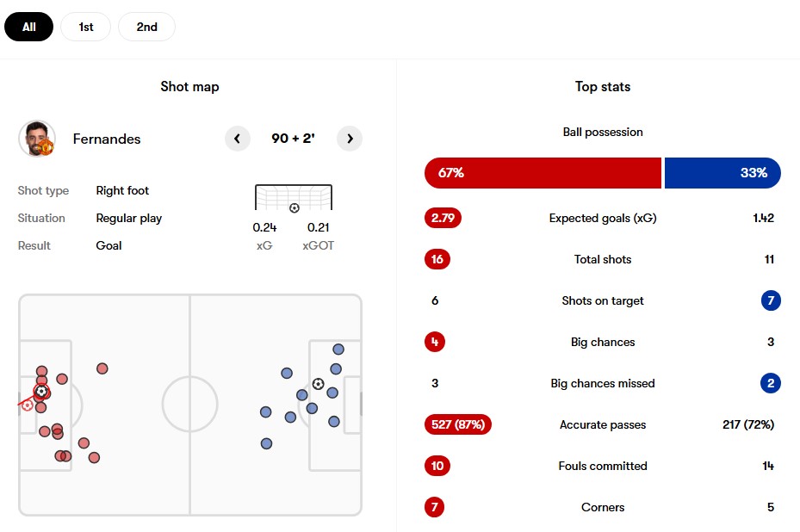
Task: Click the Fernandes player name
Action: click(x=107, y=139)
